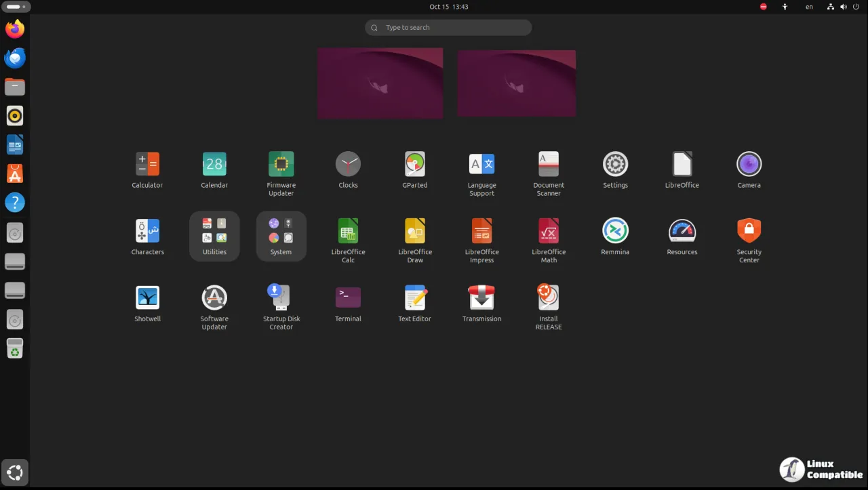Open Firmware Updater

click(281, 164)
